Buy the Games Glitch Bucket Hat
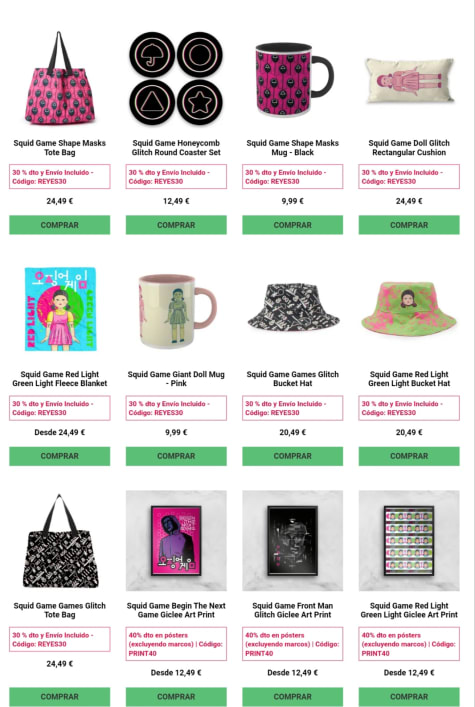This screenshot has height=707, width=475. point(292,456)
